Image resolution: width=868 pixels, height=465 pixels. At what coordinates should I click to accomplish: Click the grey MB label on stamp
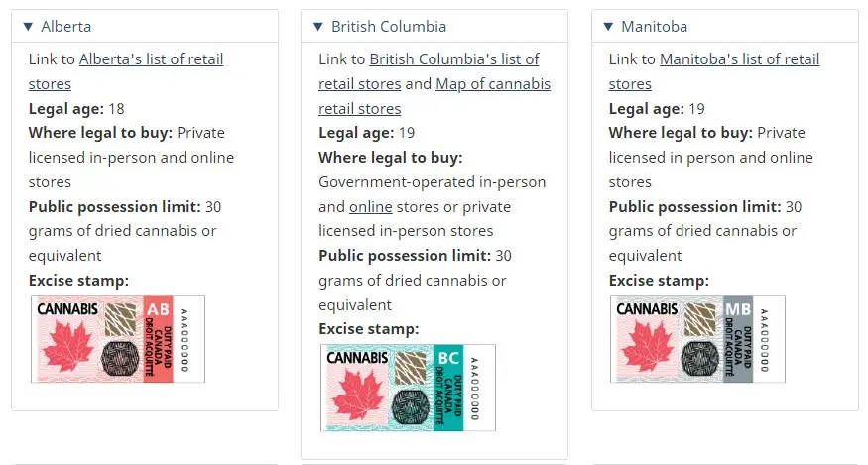click(738, 309)
